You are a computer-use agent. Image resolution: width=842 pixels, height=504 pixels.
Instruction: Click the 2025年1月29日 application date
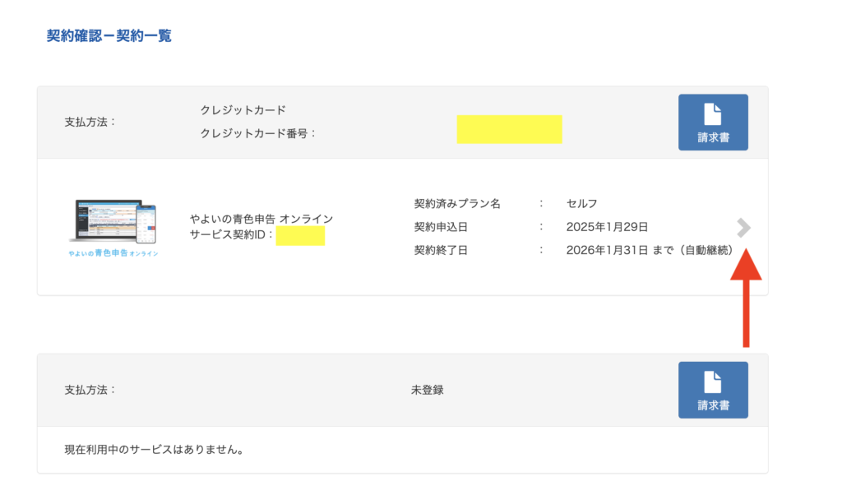point(608,226)
